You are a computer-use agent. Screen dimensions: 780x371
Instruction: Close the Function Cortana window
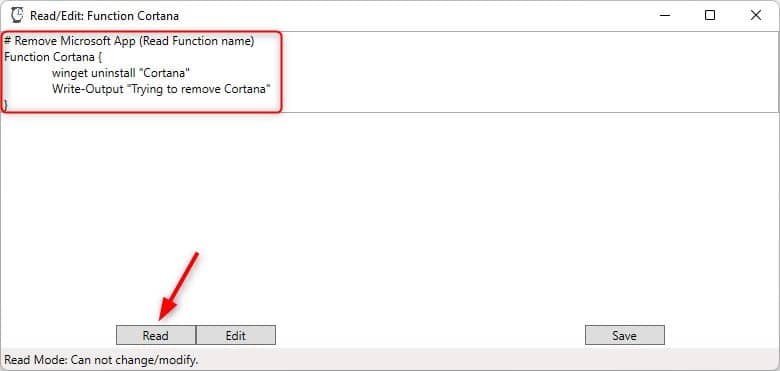pyautogui.click(x=756, y=15)
